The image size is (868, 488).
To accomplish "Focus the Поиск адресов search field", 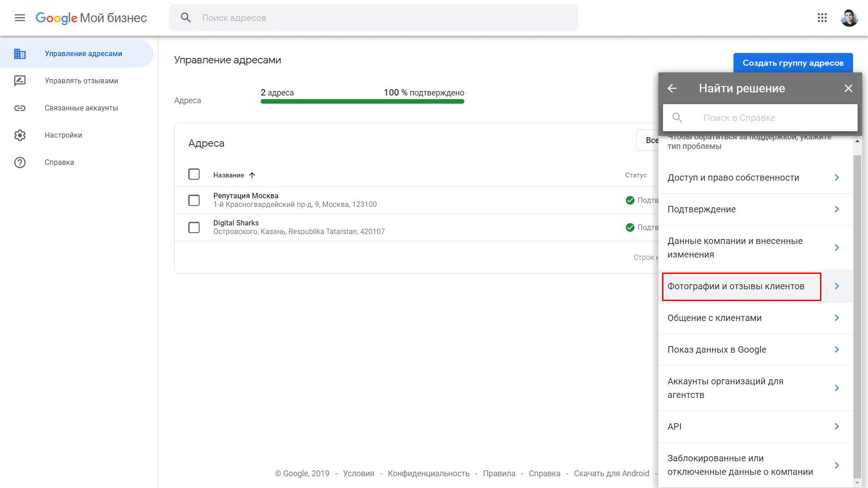I will pyautogui.click(x=373, y=18).
